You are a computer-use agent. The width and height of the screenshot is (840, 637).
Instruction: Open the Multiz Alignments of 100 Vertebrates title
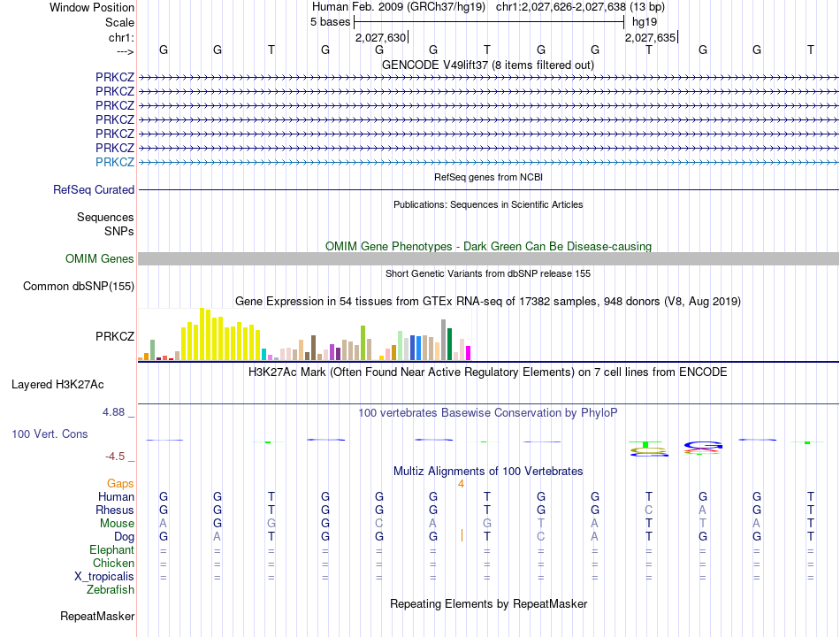tap(488, 472)
